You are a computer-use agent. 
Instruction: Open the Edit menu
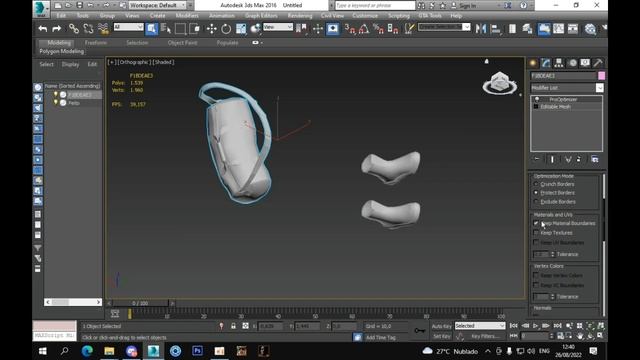coord(61,16)
